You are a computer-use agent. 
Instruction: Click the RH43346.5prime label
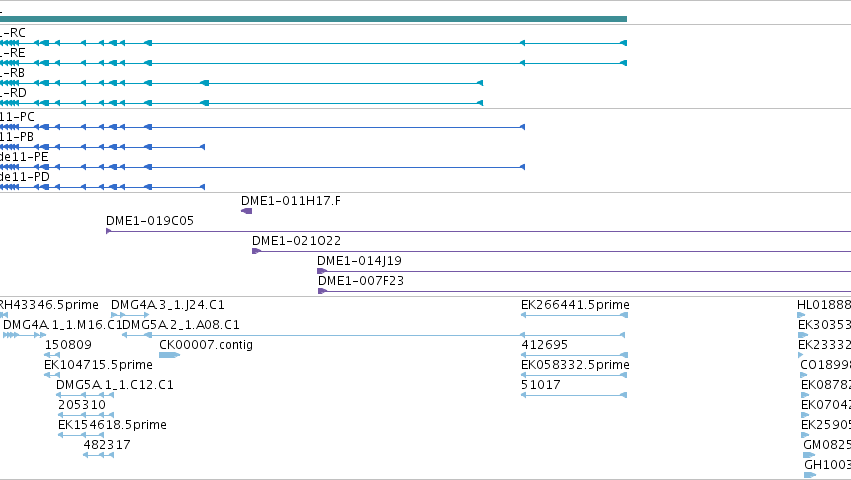point(49,305)
